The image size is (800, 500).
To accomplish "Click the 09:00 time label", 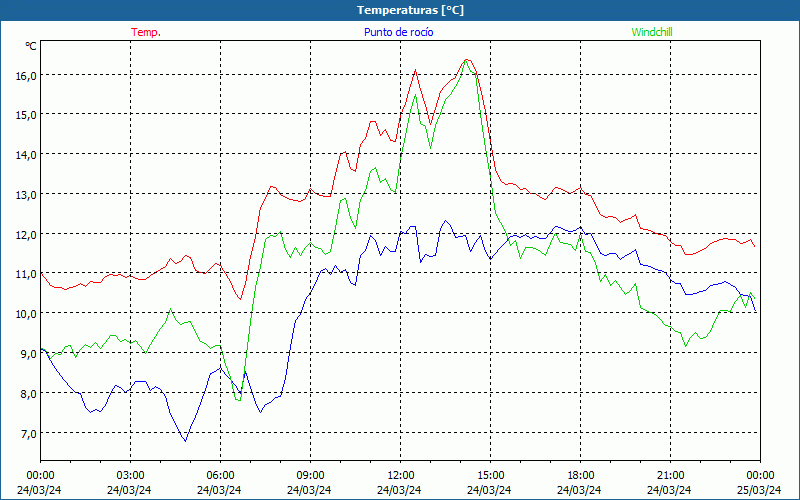I will 310,476.
